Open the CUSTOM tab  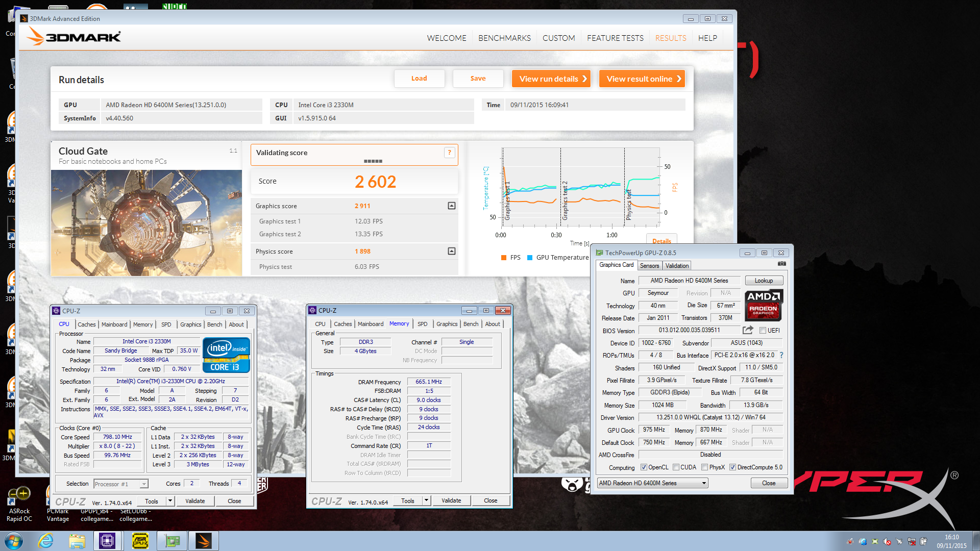click(x=558, y=38)
